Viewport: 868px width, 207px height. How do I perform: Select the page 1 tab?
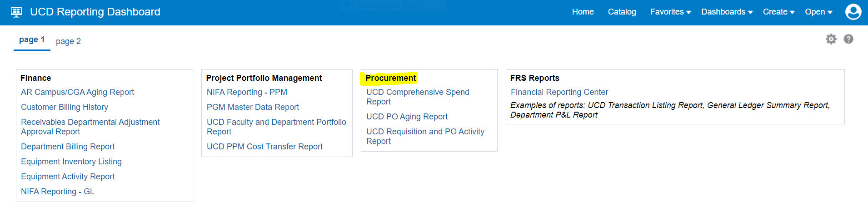[x=32, y=40]
